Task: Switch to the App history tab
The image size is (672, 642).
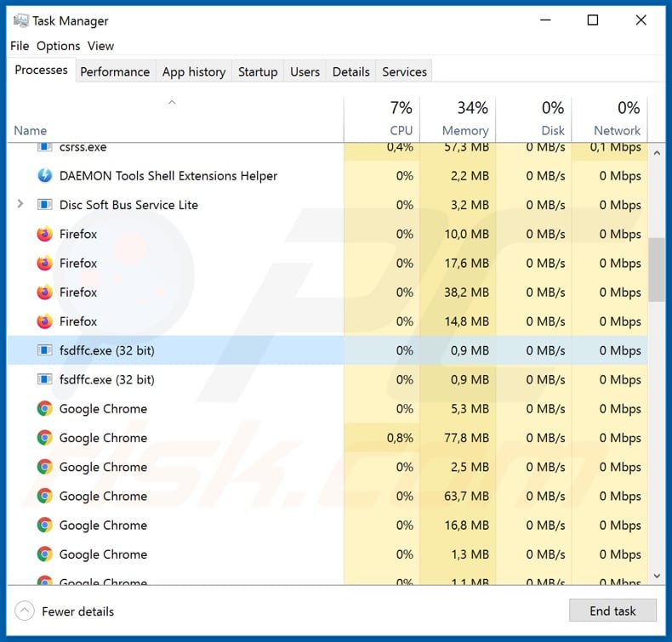Action: (194, 71)
